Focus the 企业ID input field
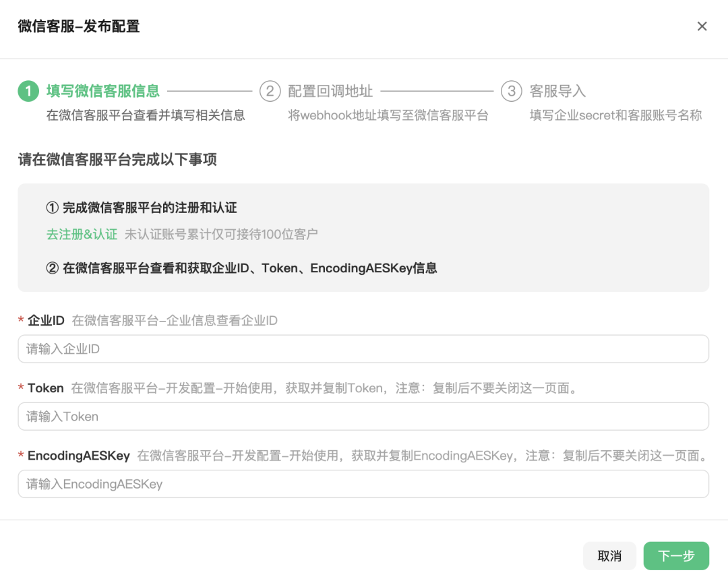 363,349
